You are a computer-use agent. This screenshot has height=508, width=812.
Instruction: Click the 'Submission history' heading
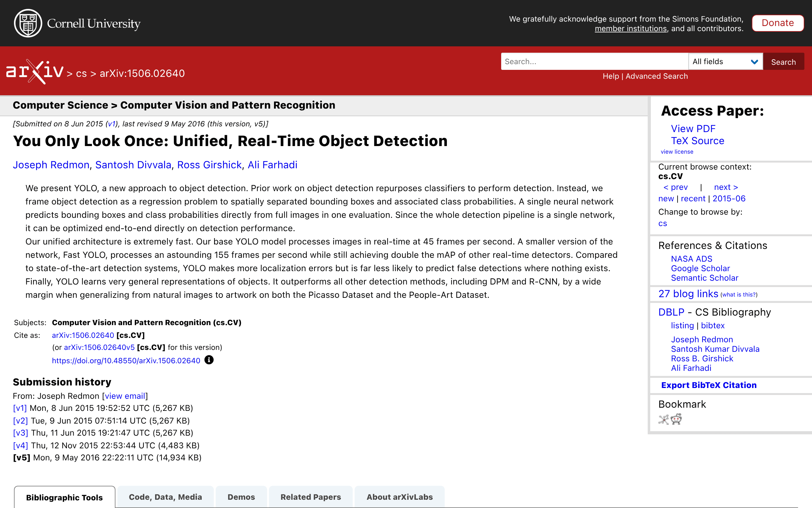pyautogui.click(x=62, y=382)
